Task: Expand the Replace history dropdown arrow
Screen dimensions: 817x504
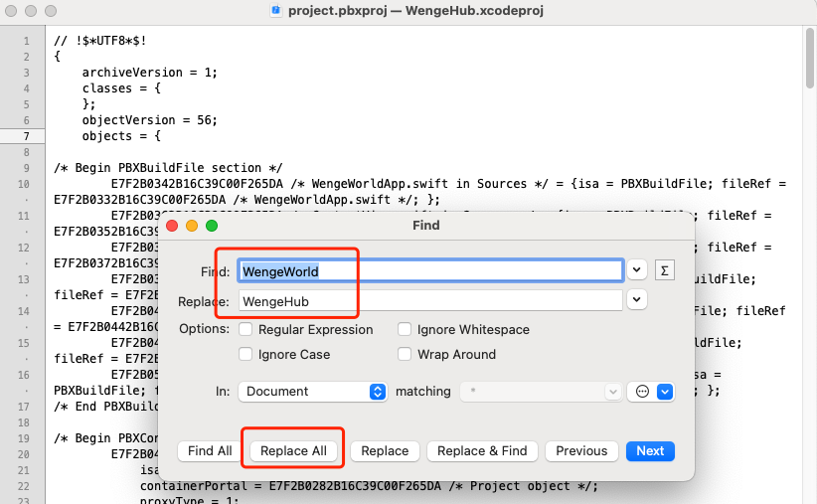Action: pos(636,299)
